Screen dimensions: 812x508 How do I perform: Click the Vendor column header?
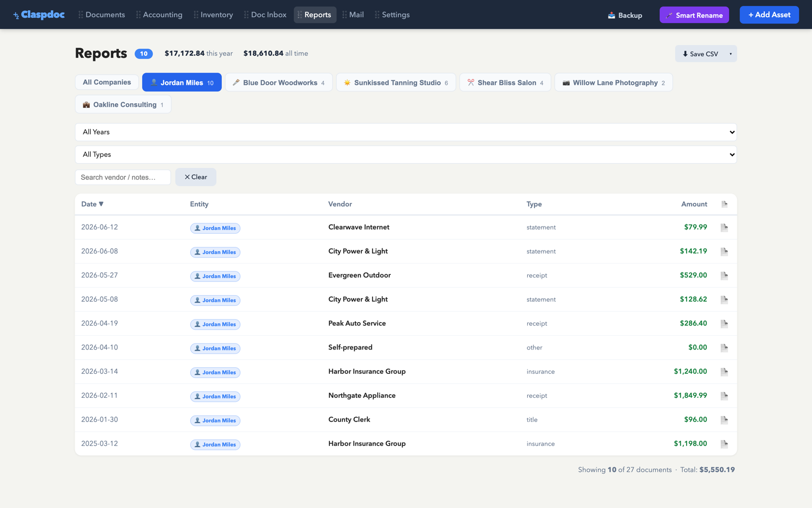coord(340,204)
